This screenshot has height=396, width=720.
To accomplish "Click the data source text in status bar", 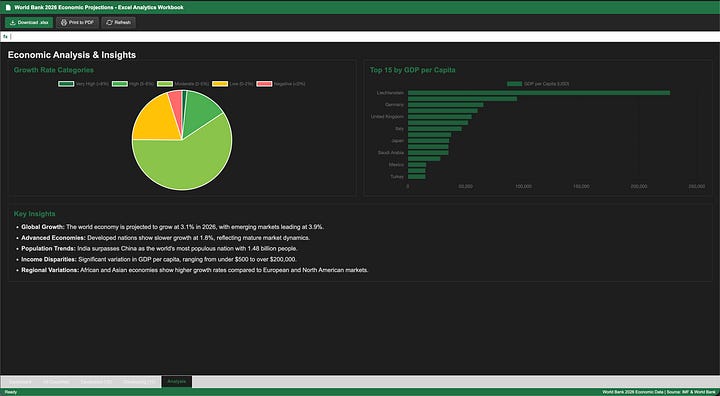I will pos(658,392).
